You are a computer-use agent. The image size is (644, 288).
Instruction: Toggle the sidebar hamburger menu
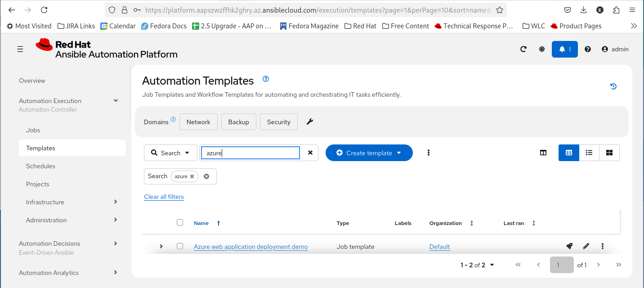(x=20, y=49)
